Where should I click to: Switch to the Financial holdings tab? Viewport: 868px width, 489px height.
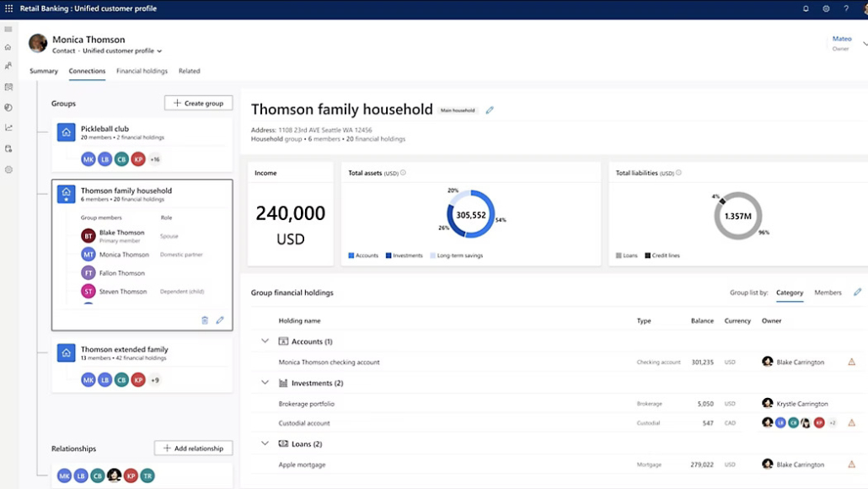tap(142, 71)
